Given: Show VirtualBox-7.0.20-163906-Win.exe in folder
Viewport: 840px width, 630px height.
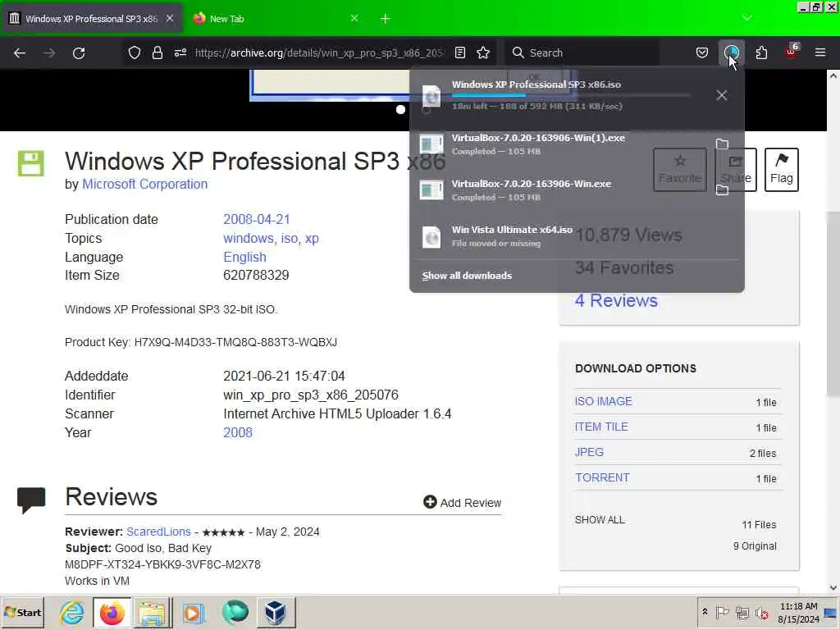Looking at the screenshot, I should (722, 189).
